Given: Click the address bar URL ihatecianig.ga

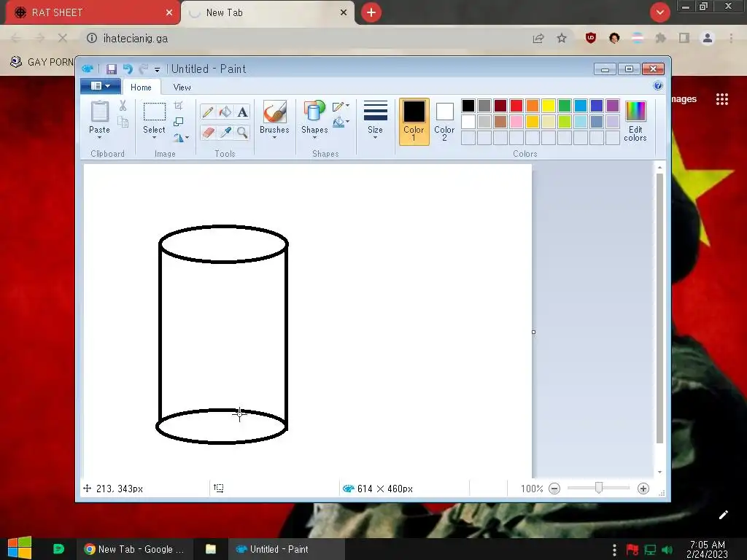Looking at the screenshot, I should pos(135,39).
